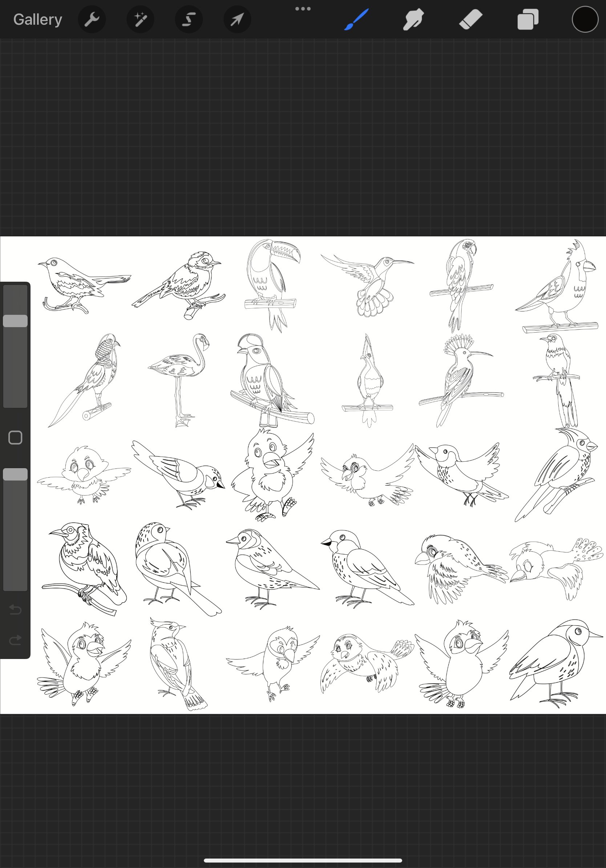Set brush size using the upper sidebar slider
Screen dimensions: 606x868
pos(16,321)
